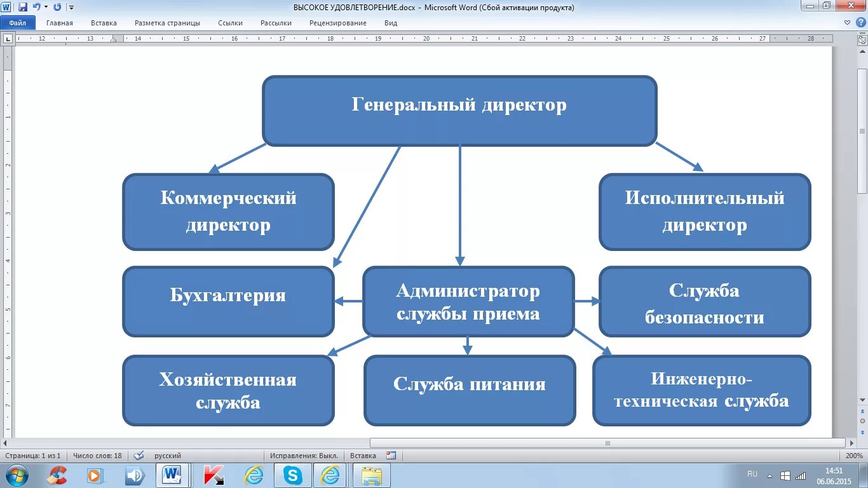Open Skype from the taskbar
Screen dimensions: 868x488
point(292,475)
